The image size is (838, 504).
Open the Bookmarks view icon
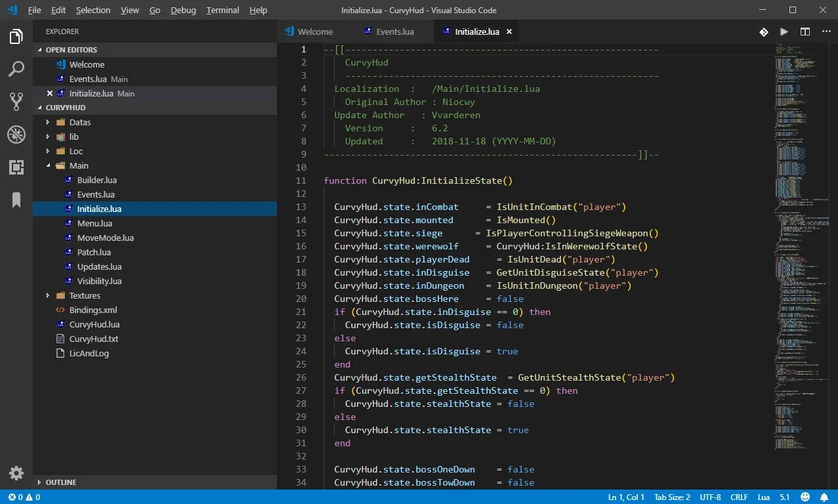coord(16,200)
